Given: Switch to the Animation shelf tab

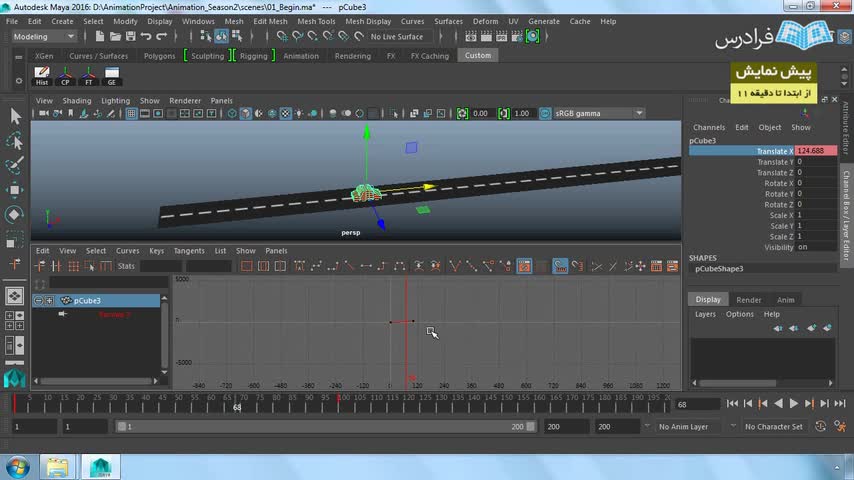Looking at the screenshot, I should click(300, 56).
